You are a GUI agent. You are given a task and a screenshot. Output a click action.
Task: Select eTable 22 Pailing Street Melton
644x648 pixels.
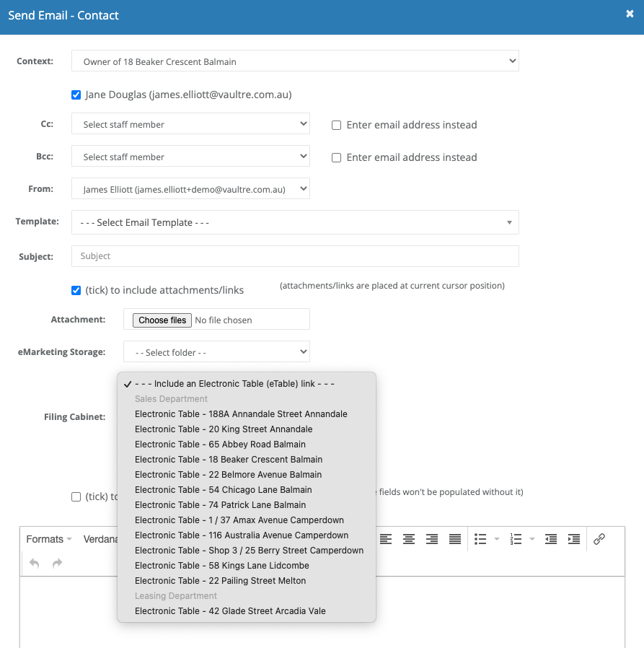[x=247, y=581]
